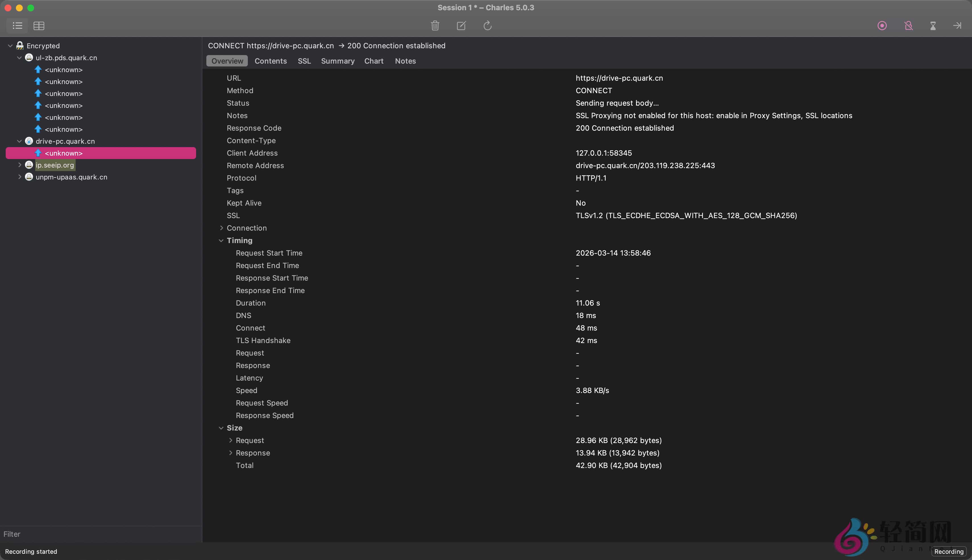Screen dimensions: 972x560
Task: Clear the current session using trash icon
Action: pyautogui.click(x=435, y=25)
